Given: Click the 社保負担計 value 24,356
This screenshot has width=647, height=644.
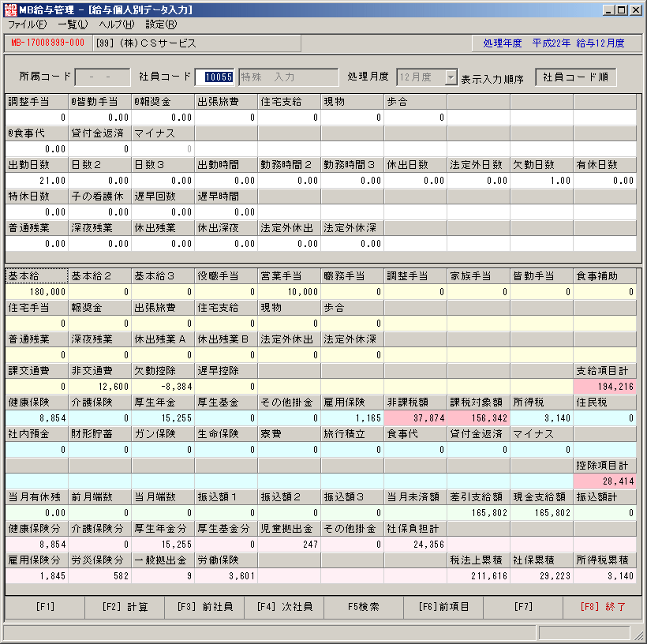Looking at the screenshot, I should [416, 545].
